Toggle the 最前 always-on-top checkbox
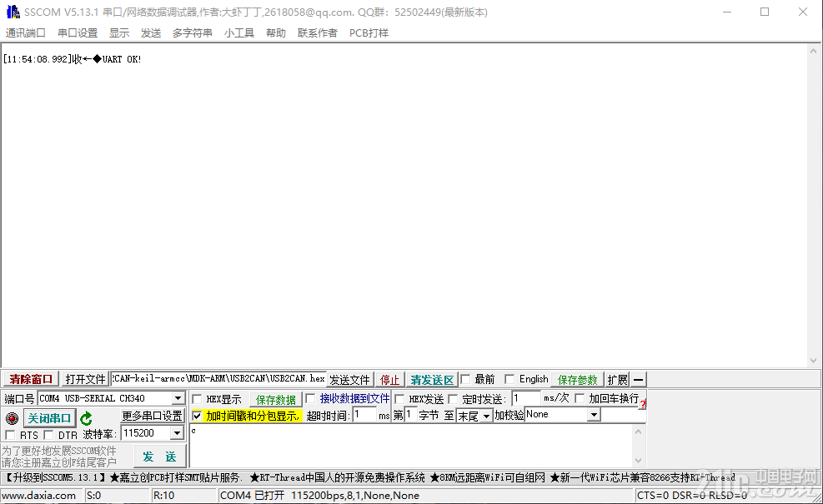Screen dimensions: 823x504 (465, 379)
